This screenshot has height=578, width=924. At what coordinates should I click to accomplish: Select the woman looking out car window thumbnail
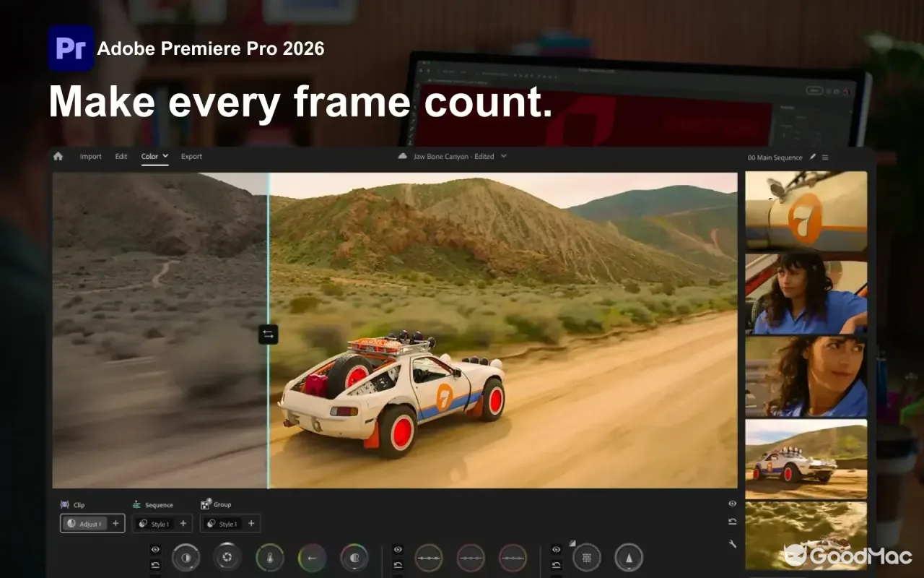pos(806,293)
